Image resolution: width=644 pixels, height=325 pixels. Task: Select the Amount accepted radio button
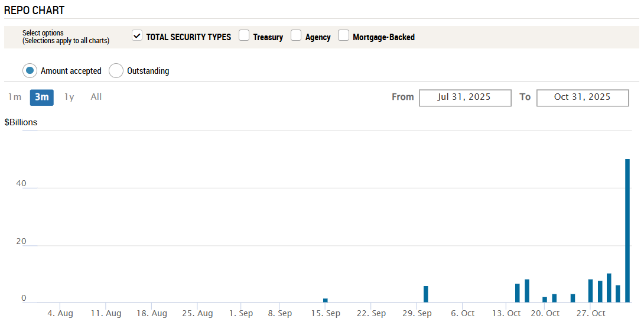[x=30, y=71]
